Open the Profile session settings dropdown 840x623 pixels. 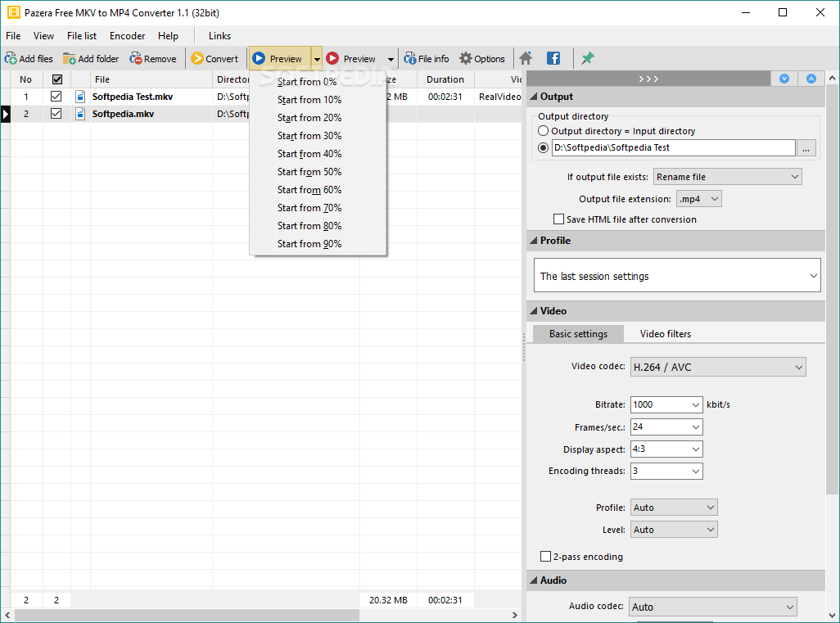tap(677, 275)
